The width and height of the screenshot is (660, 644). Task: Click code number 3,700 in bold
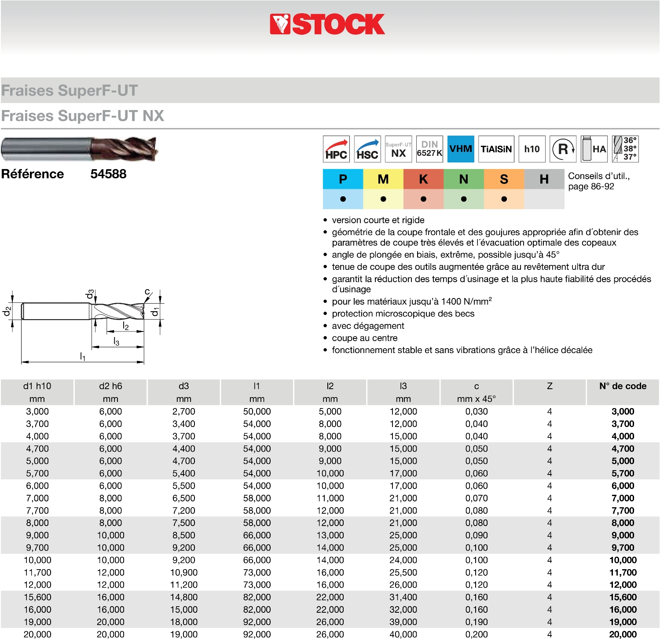pyautogui.click(x=623, y=424)
